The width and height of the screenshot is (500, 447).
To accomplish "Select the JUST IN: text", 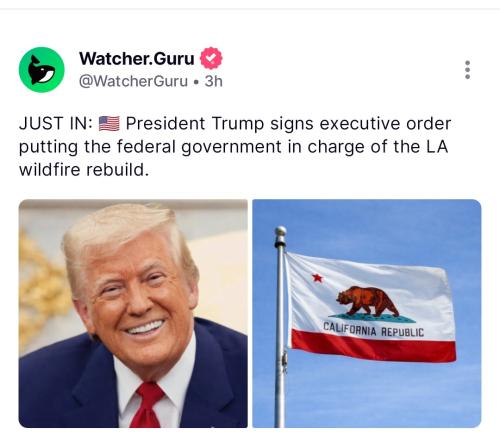I will pyautogui.click(x=56, y=124).
